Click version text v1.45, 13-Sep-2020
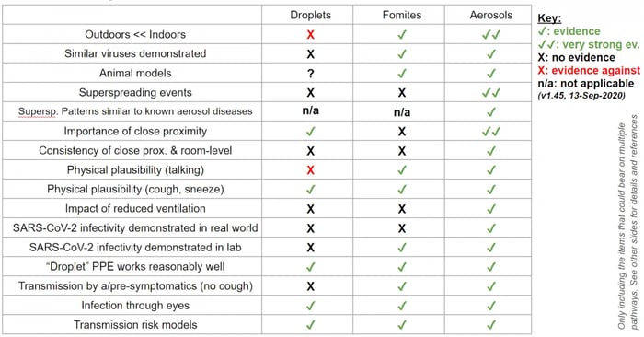The width and height of the screenshot is (644, 337). coord(581,96)
